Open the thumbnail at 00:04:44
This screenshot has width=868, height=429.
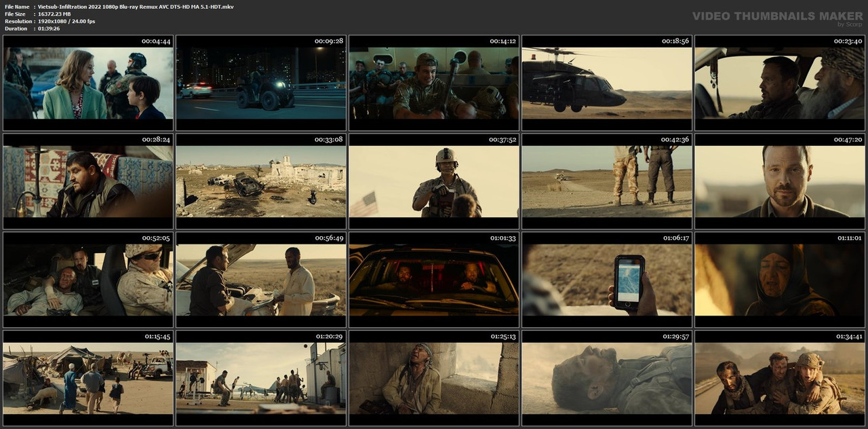(88, 83)
